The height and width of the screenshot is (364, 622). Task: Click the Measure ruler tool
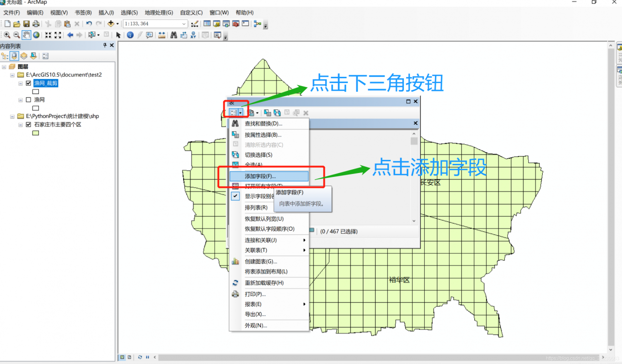pos(162,35)
